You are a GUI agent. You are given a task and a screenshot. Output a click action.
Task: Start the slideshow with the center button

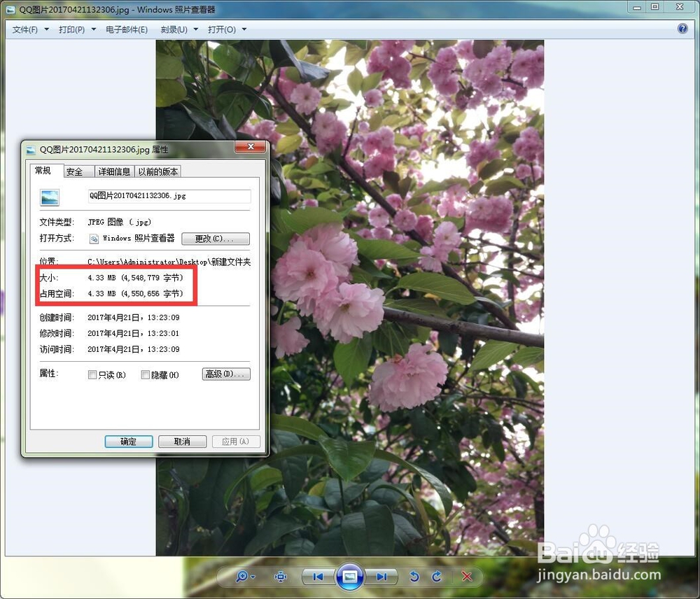tap(350, 577)
